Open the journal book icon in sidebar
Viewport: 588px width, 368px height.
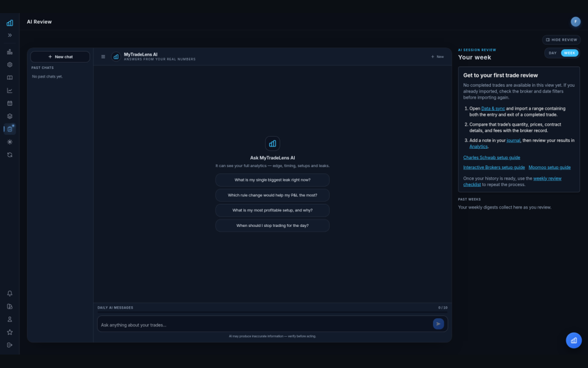click(x=10, y=78)
